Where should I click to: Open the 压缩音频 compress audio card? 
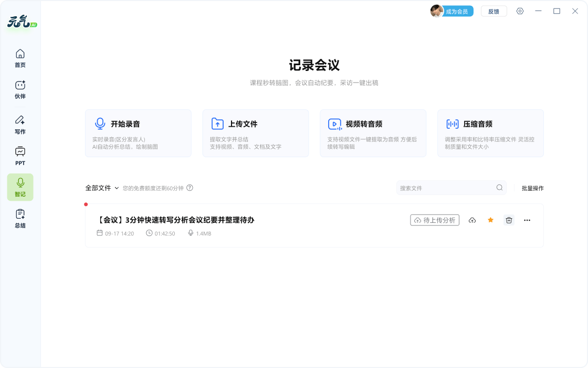point(490,133)
